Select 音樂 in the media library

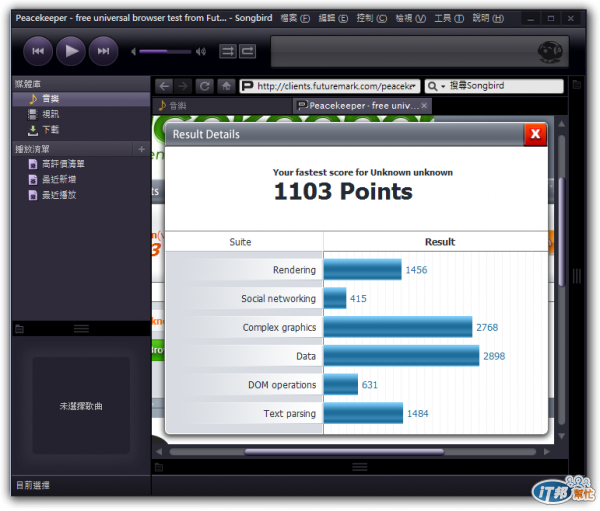pos(82,99)
